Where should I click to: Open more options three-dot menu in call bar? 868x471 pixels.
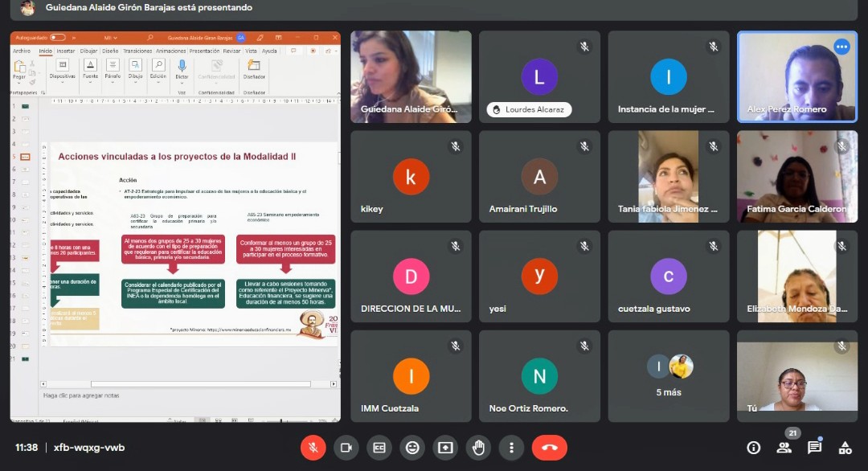pyautogui.click(x=511, y=448)
